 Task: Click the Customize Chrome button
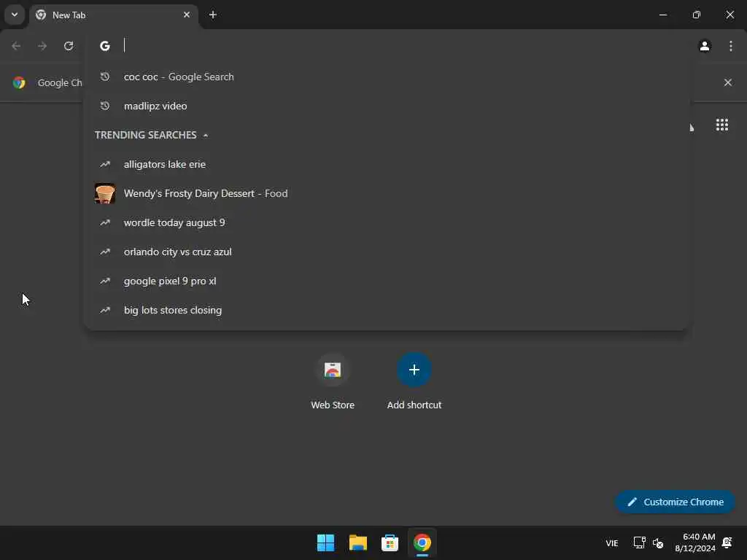tap(675, 502)
